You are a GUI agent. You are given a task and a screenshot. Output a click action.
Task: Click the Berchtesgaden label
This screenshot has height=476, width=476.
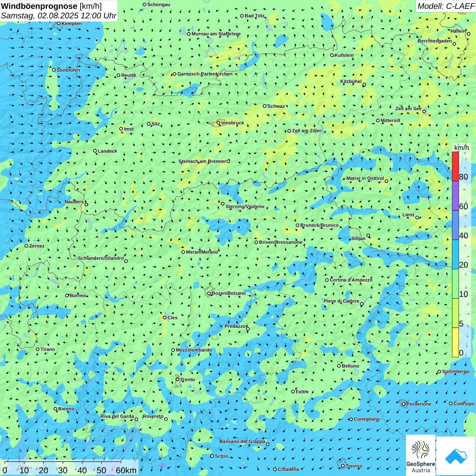435,41
